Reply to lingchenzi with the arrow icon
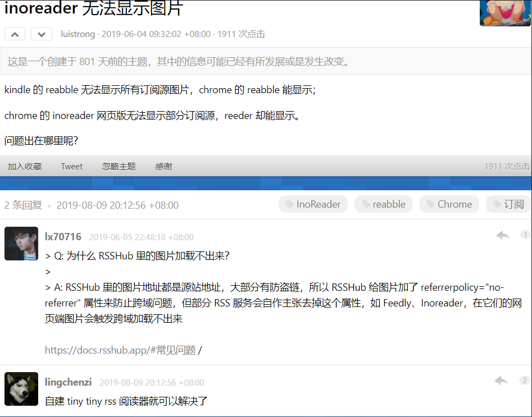 501,381
